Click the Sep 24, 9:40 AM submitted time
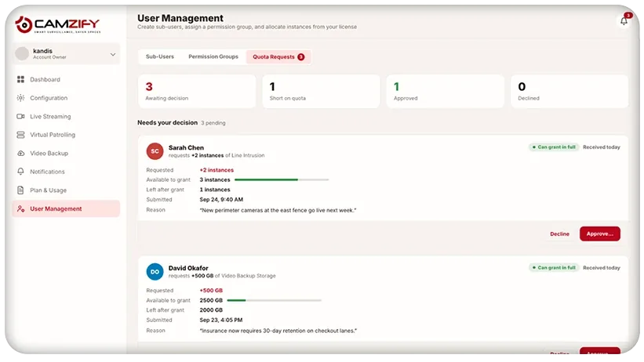The width and height of the screenshot is (644, 362). [221, 200]
